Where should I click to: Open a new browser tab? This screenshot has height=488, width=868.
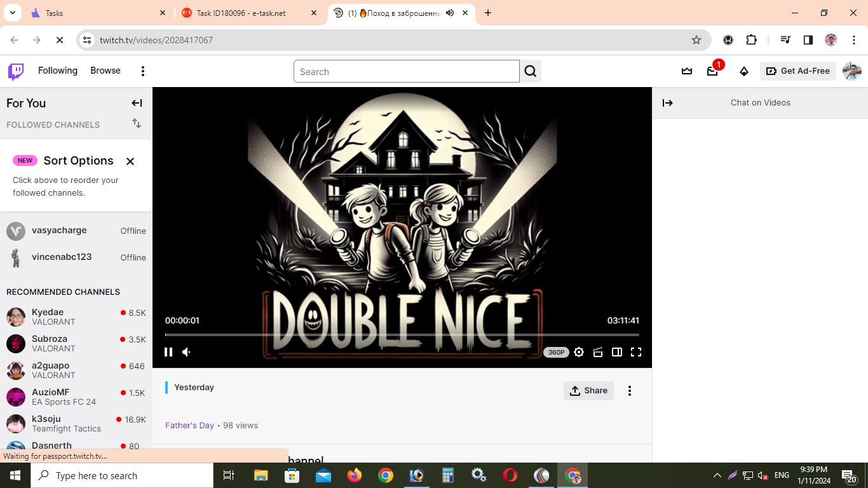click(488, 13)
